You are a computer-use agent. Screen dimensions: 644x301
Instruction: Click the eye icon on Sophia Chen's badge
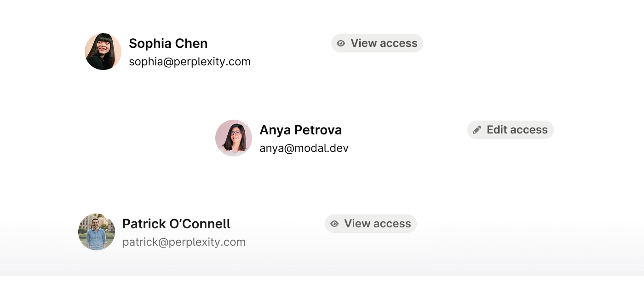pos(341,43)
